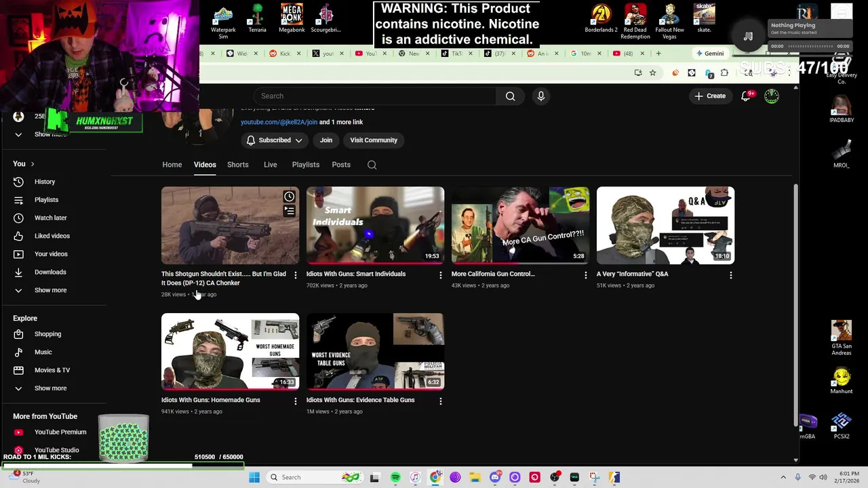Open Downloads in sidebar
Screen dimensions: 868x488
click(x=50, y=272)
